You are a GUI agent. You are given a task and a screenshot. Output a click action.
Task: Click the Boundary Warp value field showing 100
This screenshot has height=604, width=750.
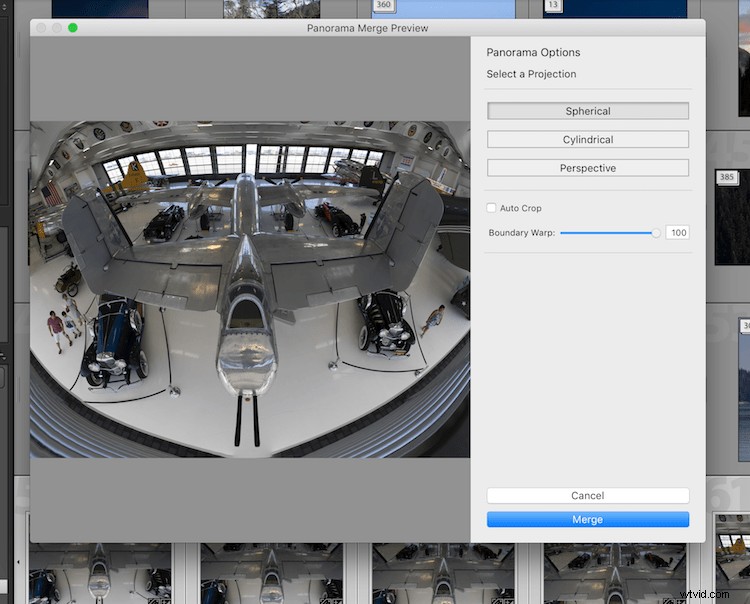(678, 232)
